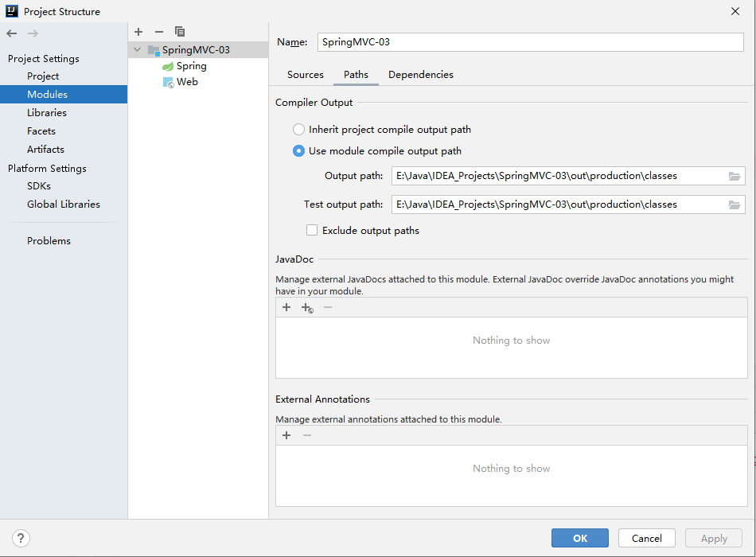Click the Apply button

pos(714,538)
